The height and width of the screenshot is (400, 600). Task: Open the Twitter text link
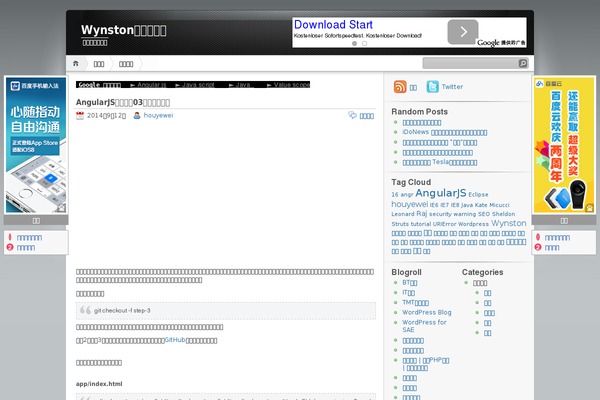click(452, 87)
